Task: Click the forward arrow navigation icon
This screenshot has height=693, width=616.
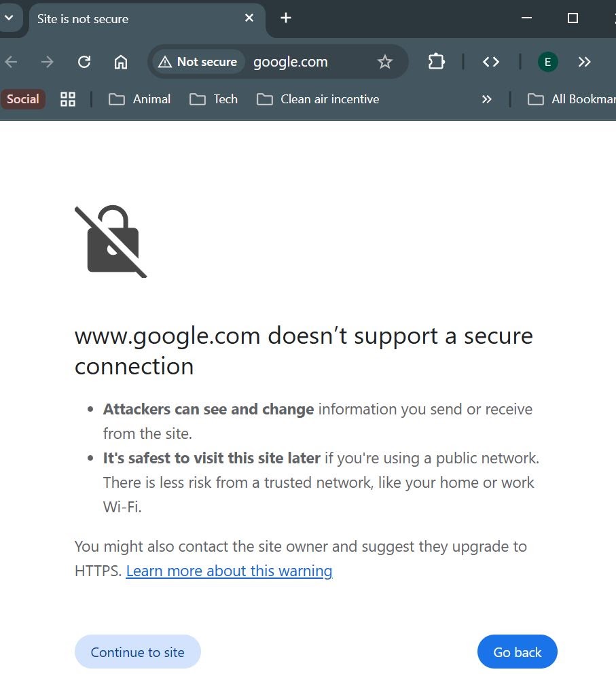Action: [48, 62]
